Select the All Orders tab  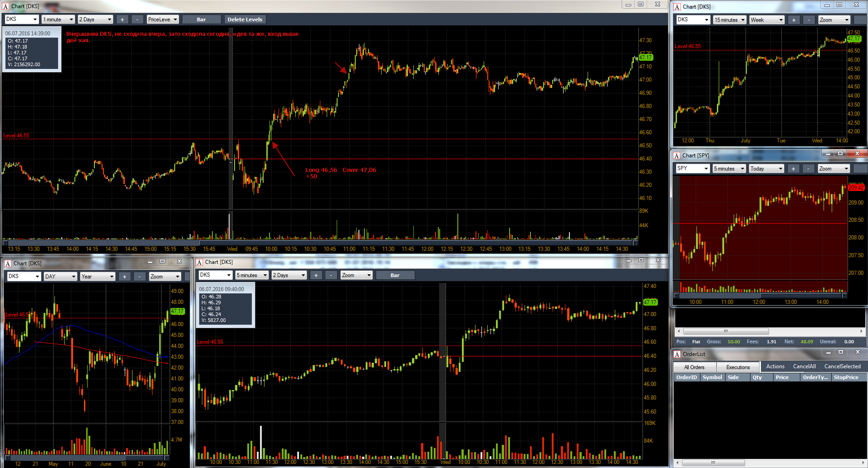tap(694, 367)
